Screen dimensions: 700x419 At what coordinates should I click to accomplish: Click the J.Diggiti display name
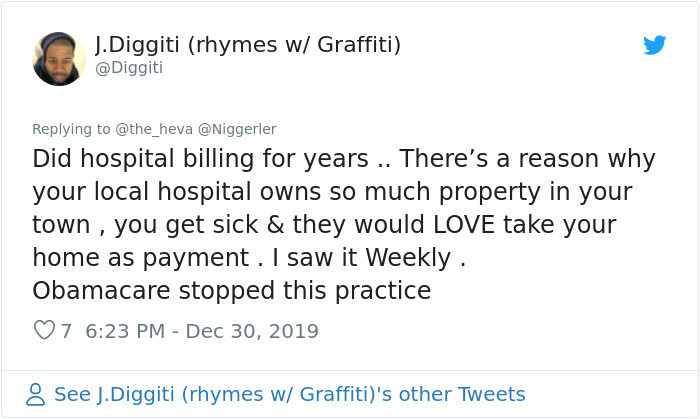248,45
